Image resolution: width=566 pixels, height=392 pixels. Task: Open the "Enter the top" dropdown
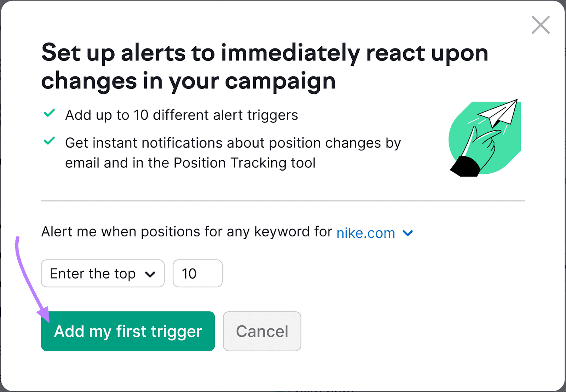103,273
